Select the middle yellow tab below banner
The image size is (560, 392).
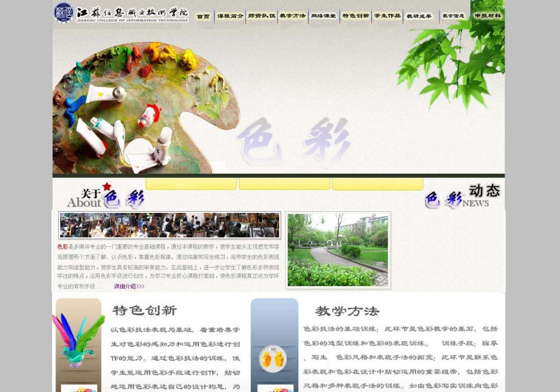[284, 184]
